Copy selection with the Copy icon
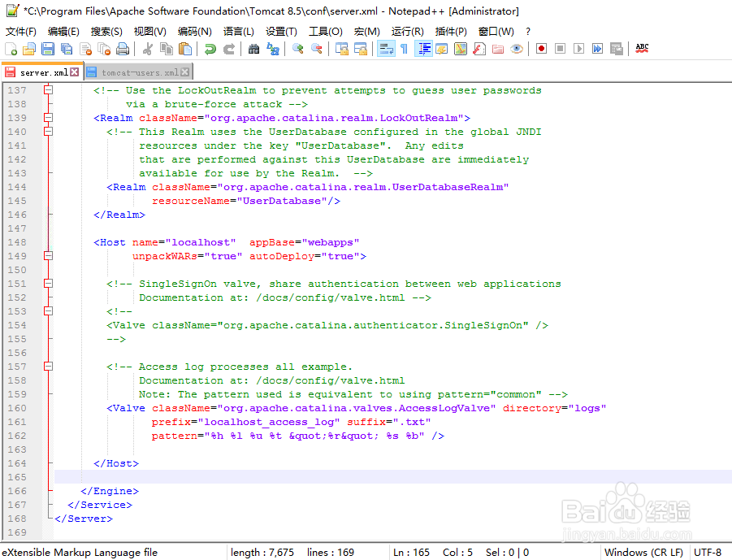This screenshot has width=732, height=560. [167, 49]
